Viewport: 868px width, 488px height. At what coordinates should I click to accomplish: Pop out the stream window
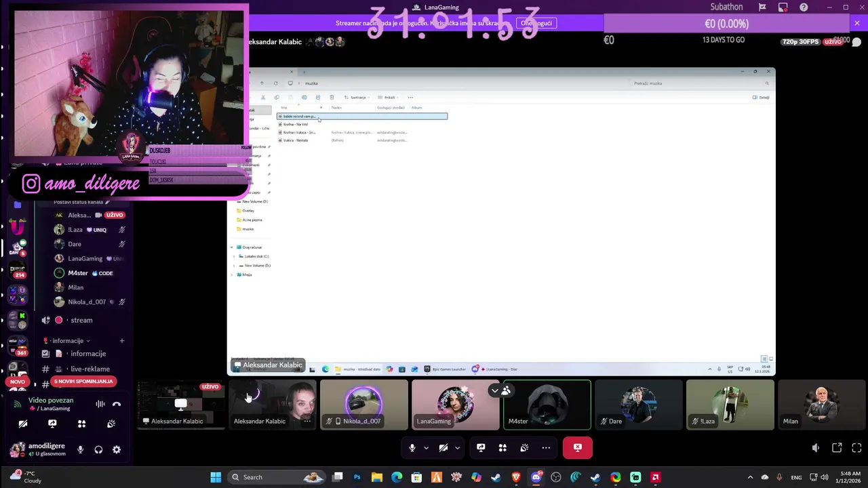point(837,448)
